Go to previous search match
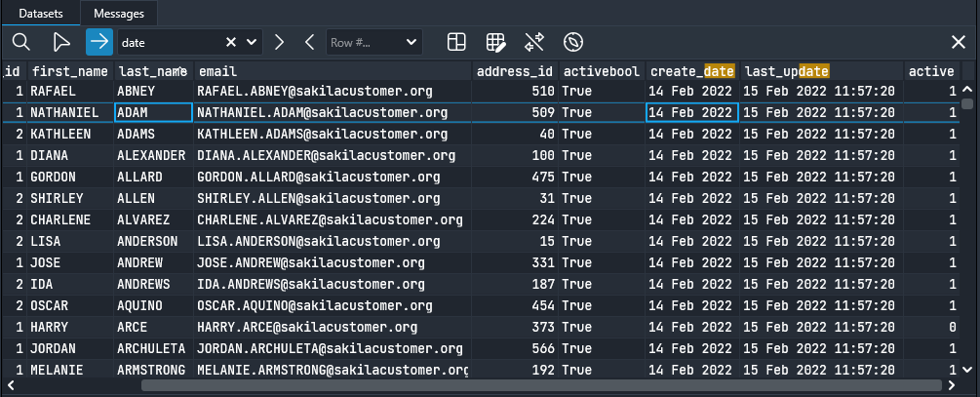 pyautogui.click(x=309, y=42)
